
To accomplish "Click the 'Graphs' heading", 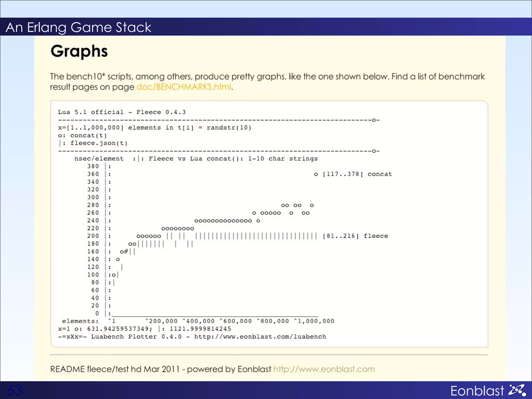I will [x=79, y=51].
